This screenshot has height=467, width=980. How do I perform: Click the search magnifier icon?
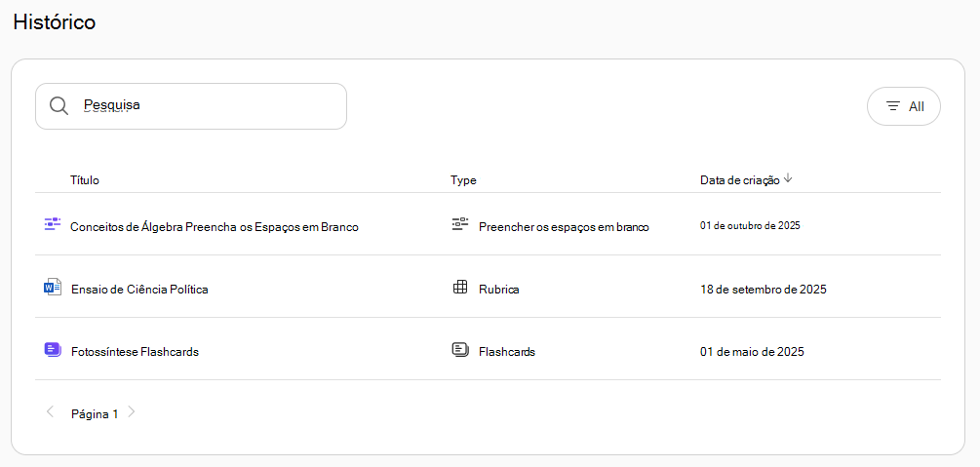click(x=59, y=106)
